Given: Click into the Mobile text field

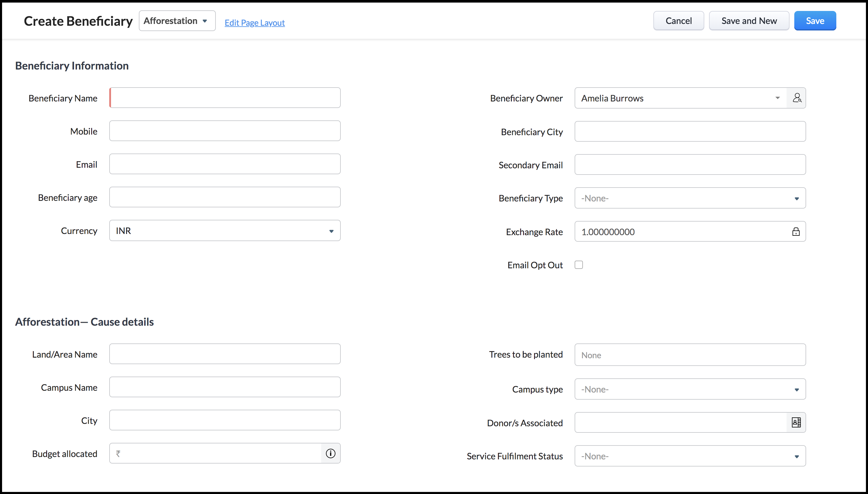Looking at the screenshot, I should (x=225, y=131).
